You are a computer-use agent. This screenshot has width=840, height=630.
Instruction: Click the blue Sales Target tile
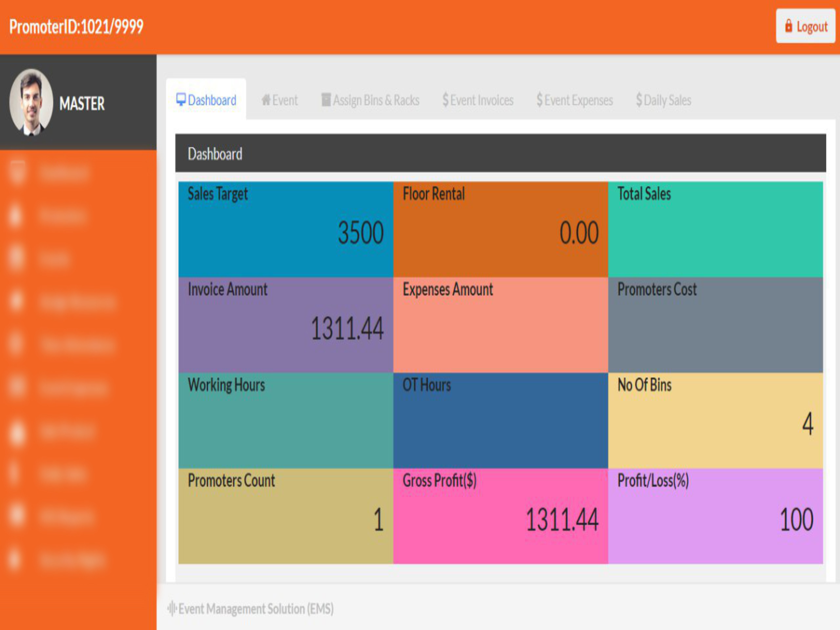click(286, 229)
